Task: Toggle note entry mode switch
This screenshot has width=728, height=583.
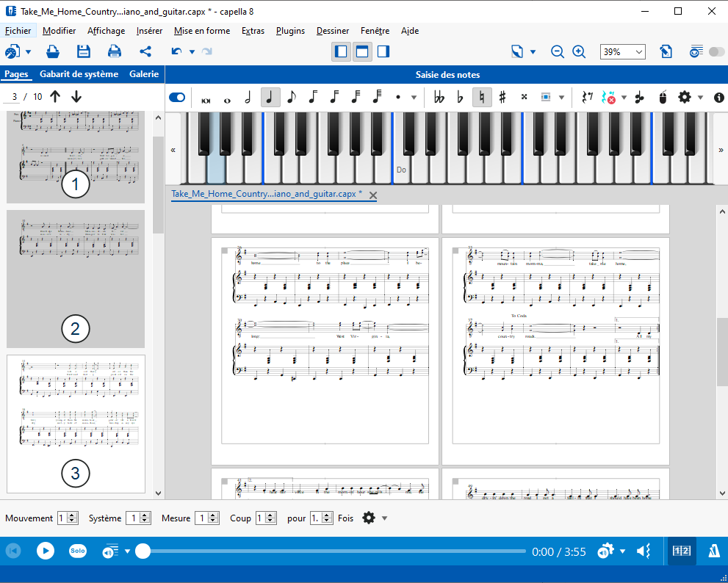Action: coord(177,98)
